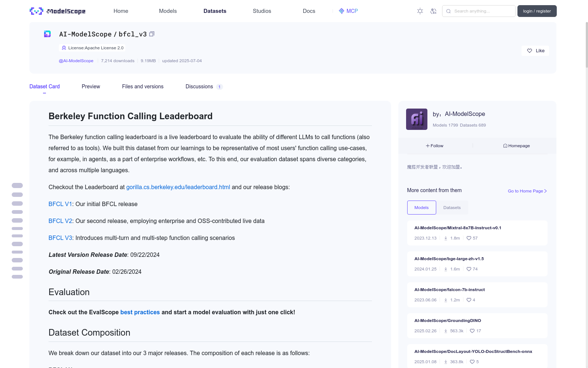Screen dimensions: 588x368
Task: Click download icon on Mixtral-8x7B-Instruct card
Action: point(446,238)
